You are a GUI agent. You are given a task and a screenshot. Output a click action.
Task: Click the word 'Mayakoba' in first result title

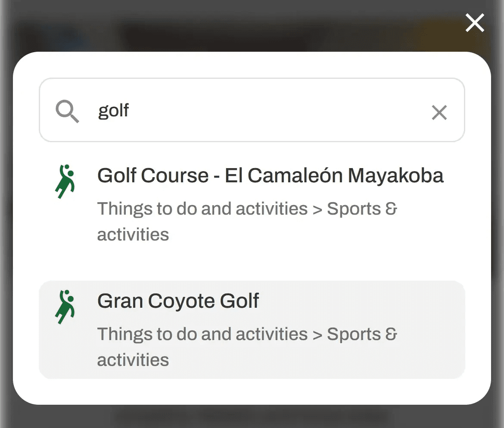coord(396,175)
